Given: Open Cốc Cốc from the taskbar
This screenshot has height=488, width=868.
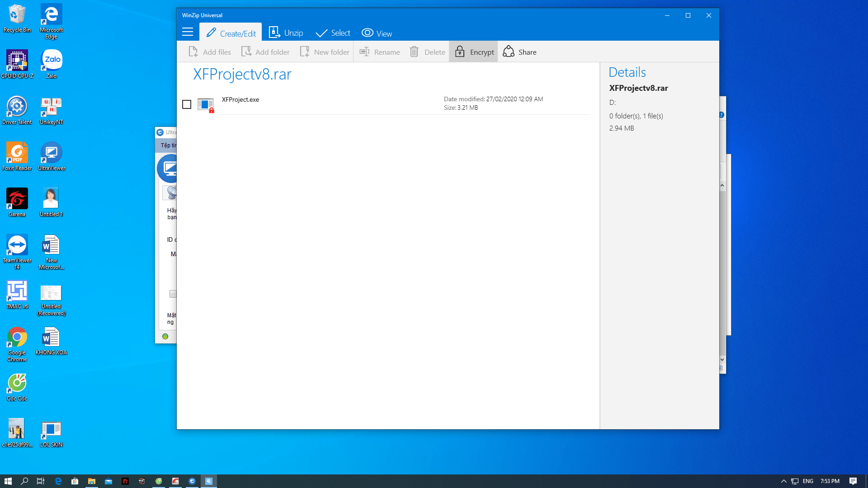Looking at the screenshot, I should (x=159, y=481).
